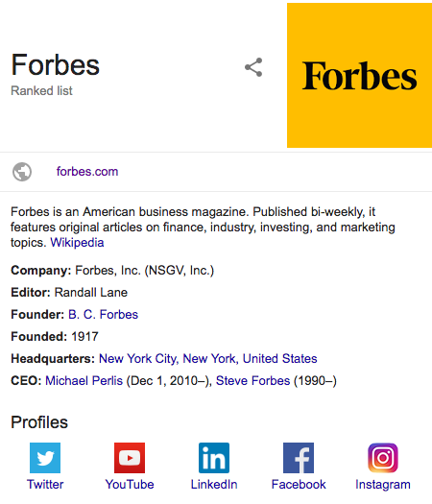
Task: Follow the B. C. Forbes founder link
Action: (x=103, y=314)
